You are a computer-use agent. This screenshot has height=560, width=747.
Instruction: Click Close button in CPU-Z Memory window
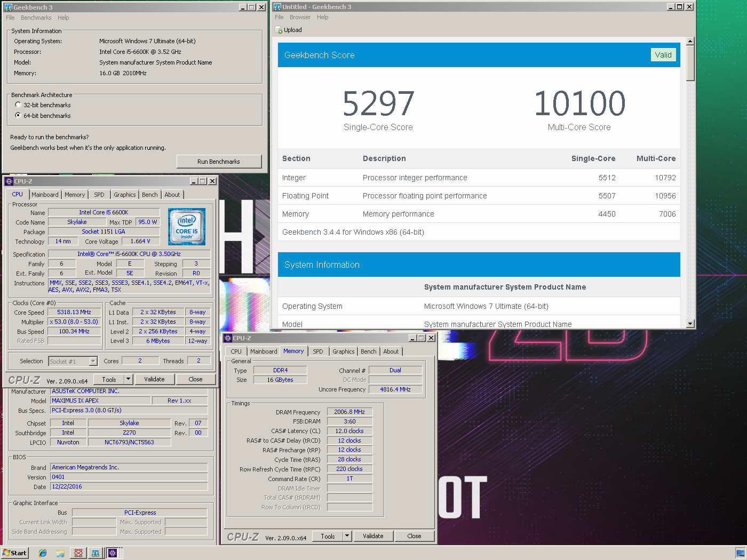pyautogui.click(x=415, y=536)
